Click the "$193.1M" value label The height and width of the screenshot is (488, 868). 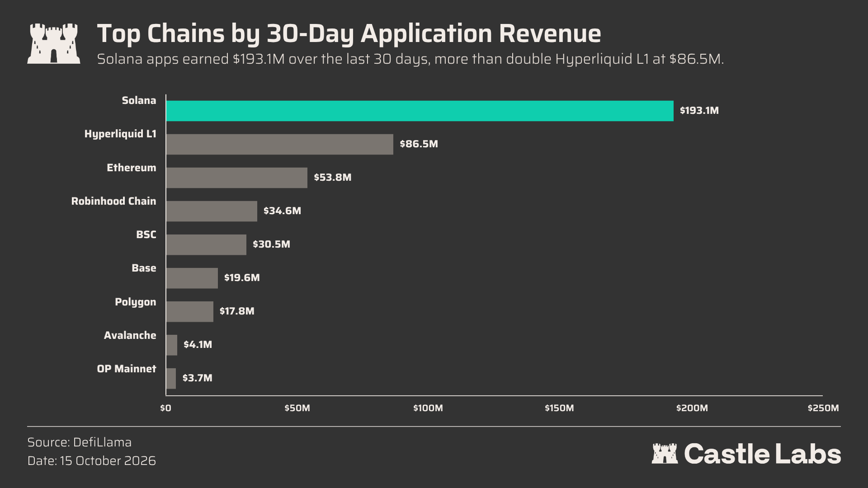[699, 111]
